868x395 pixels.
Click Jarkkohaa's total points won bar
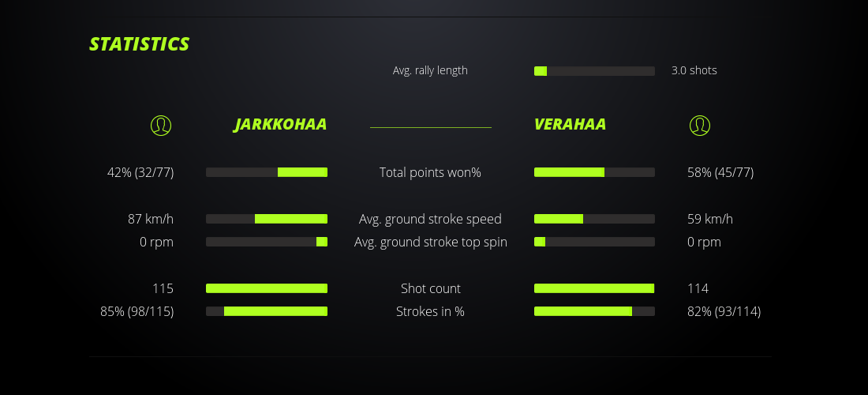(x=267, y=172)
